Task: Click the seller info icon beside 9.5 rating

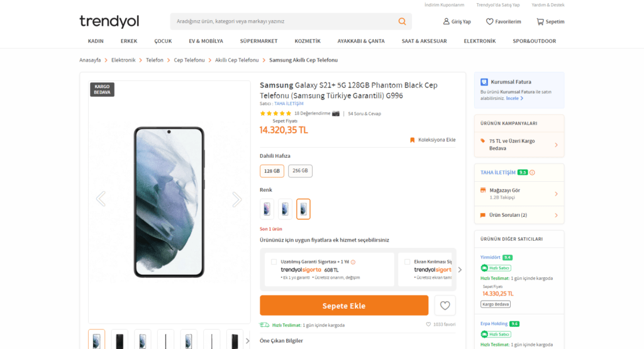Action: (x=532, y=172)
